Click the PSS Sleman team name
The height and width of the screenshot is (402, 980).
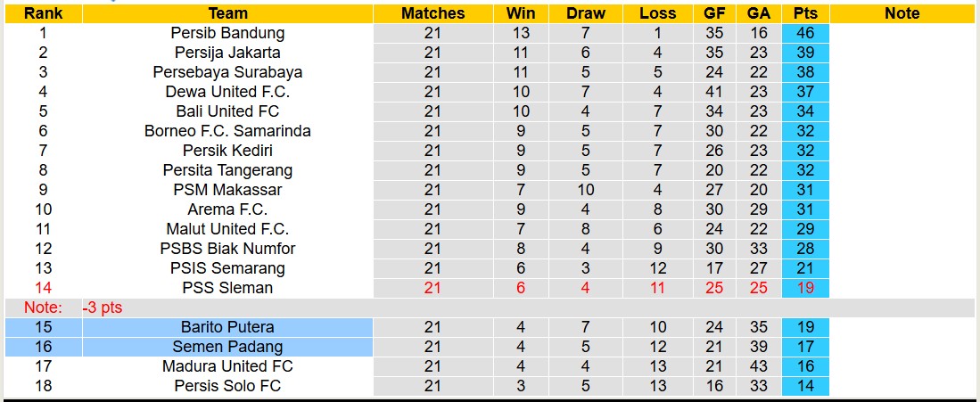tap(227, 288)
